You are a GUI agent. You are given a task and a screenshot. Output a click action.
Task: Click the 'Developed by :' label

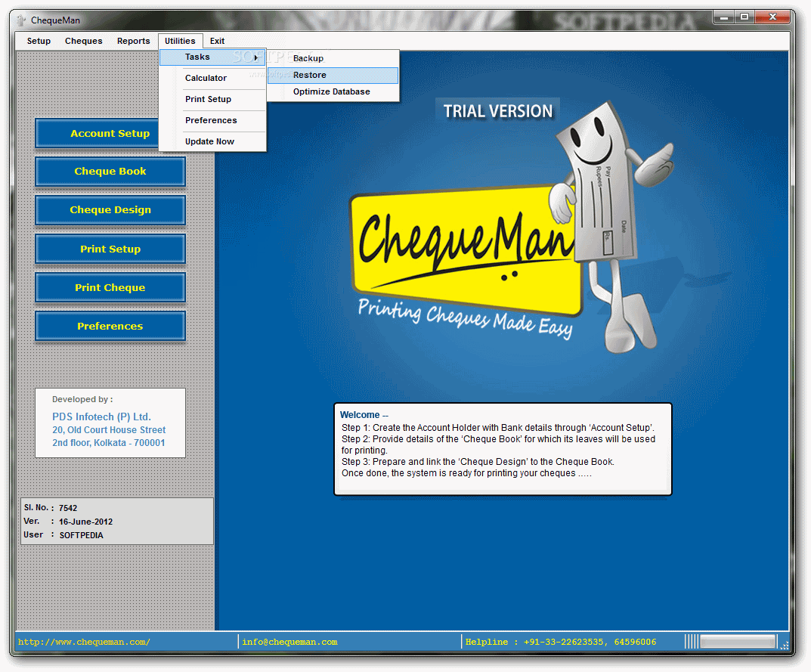click(82, 399)
